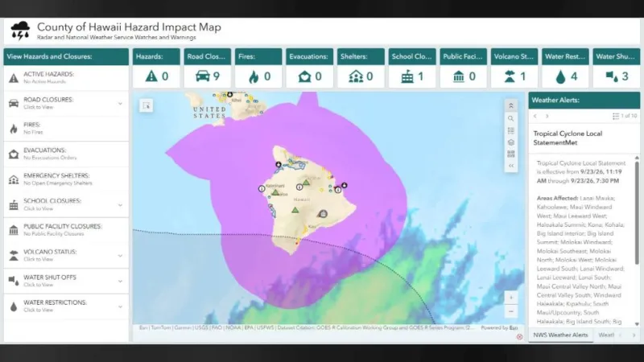Click the storm cloud app logo
Image resolution: width=644 pixels, height=362 pixels.
tap(20, 31)
